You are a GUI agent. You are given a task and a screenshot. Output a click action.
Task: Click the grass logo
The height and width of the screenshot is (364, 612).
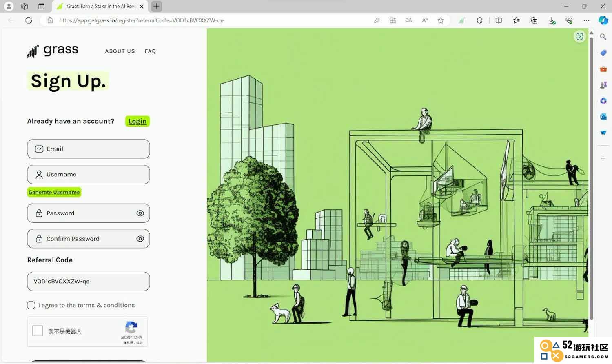point(53,51)
